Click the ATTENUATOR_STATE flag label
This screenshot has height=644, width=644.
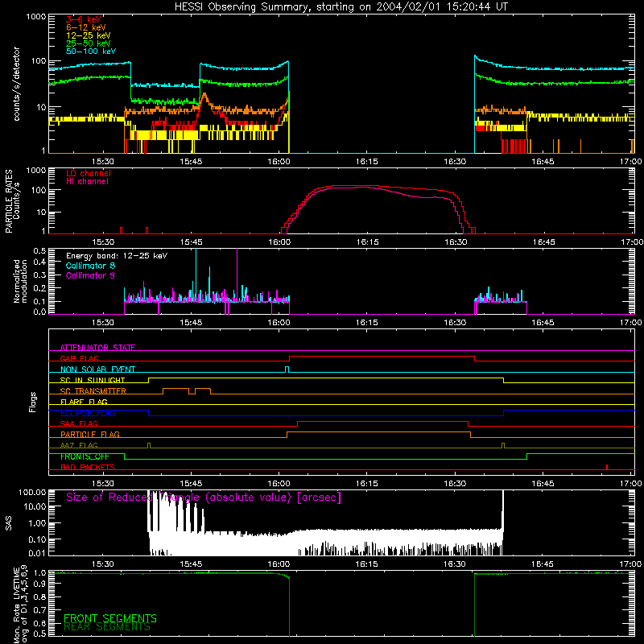pos(97,348)
